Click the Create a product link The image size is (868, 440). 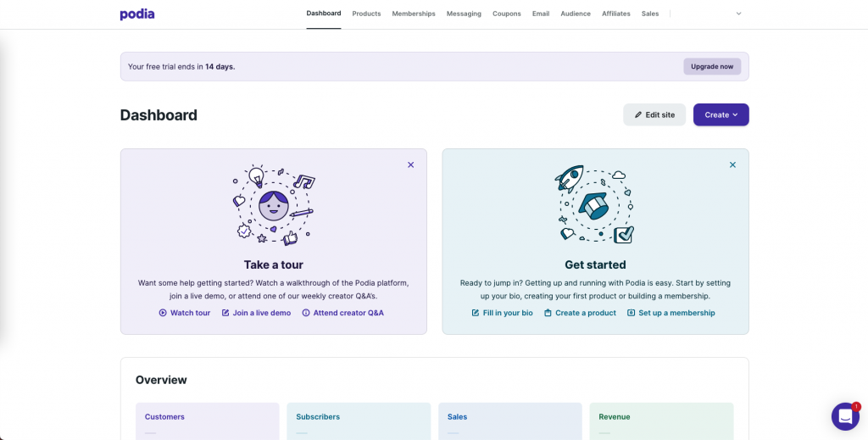pos(580,313)
